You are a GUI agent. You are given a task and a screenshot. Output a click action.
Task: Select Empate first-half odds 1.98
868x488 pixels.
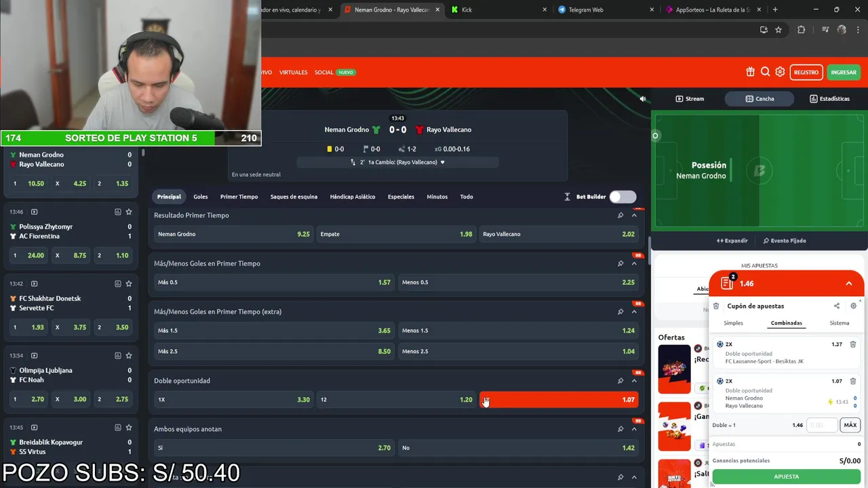[395, 234]
